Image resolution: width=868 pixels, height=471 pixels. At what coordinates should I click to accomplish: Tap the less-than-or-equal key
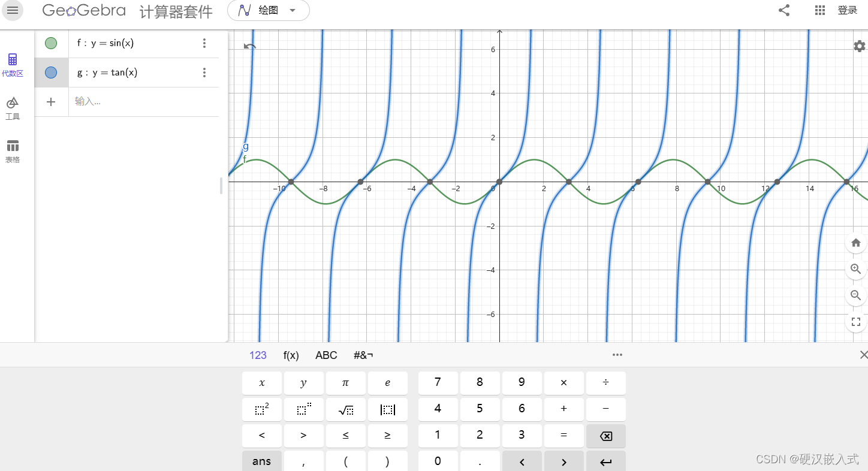[x=346, y=436]
